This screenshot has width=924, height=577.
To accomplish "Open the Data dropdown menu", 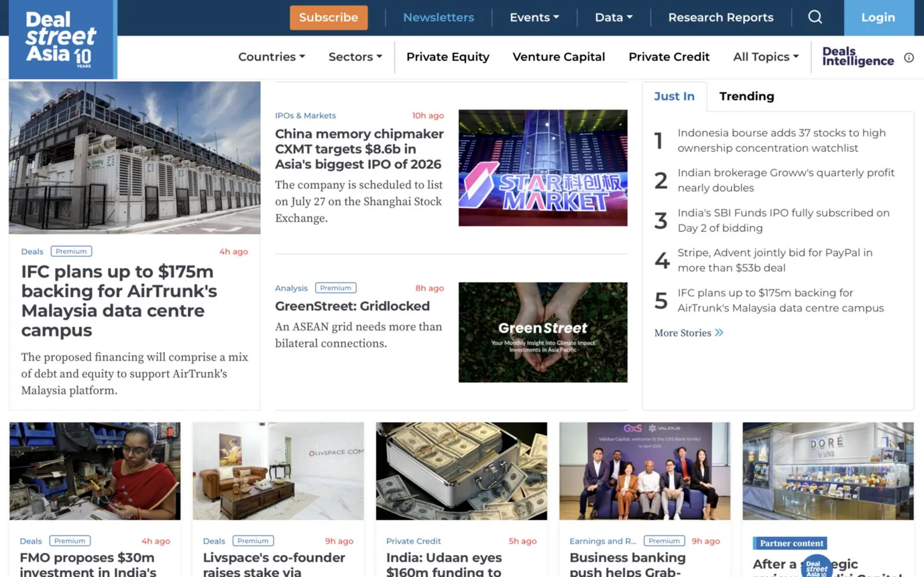I will click(614, 17).
